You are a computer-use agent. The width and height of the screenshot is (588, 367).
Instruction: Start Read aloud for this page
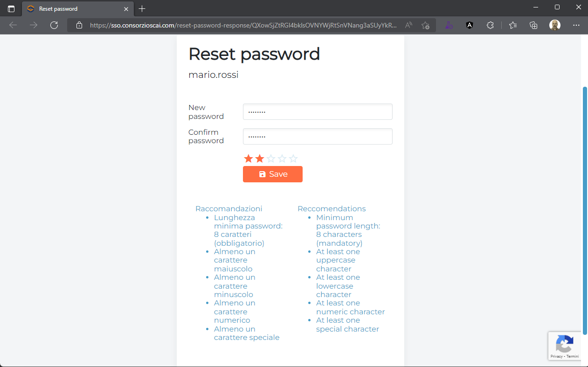tap(408, 25)
